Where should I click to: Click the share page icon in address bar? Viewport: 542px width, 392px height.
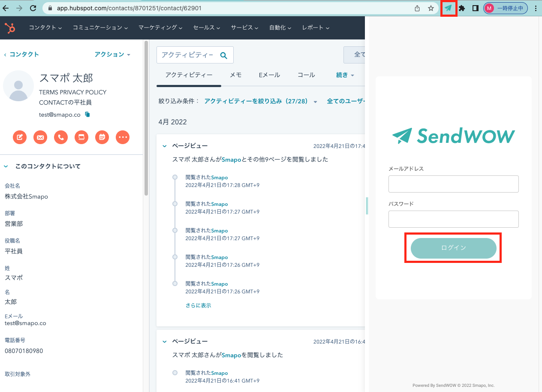click(417, 8)
